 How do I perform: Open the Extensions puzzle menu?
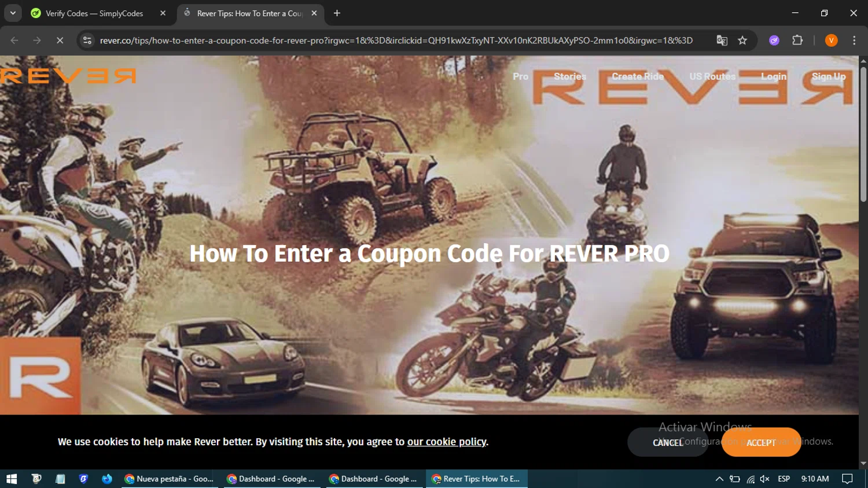tap(797, 41)
